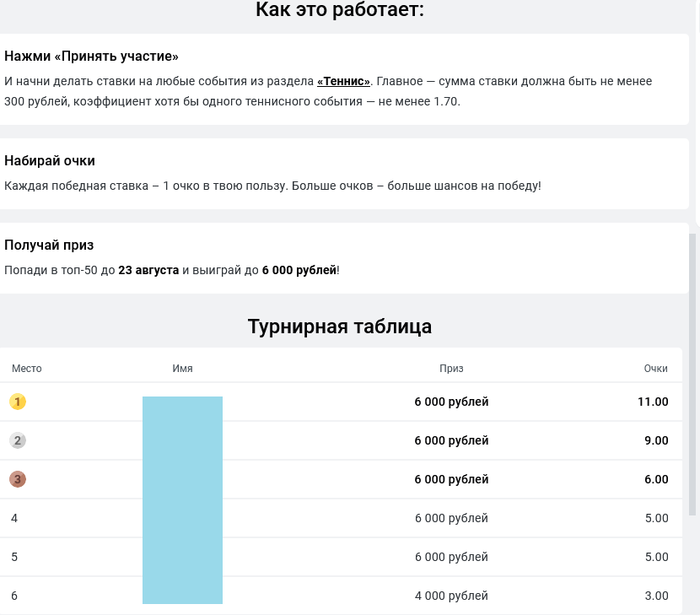Click the «Как это работает:» heading

340,10
